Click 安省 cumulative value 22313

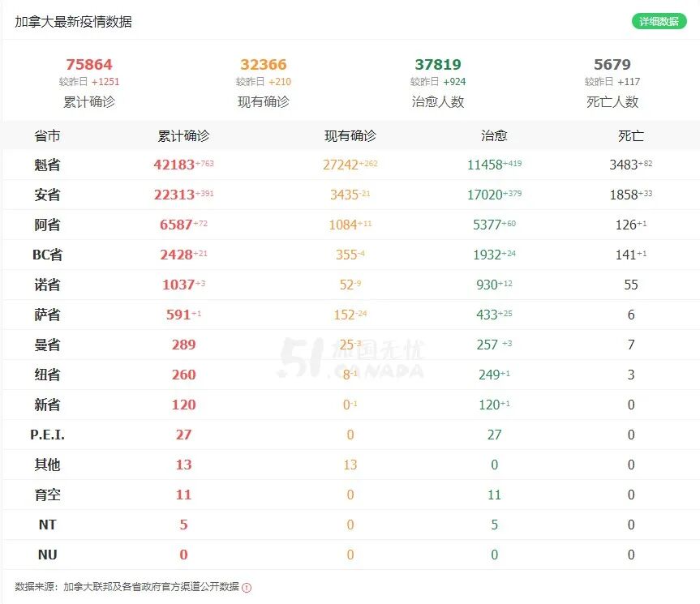[x=174, y=195]
